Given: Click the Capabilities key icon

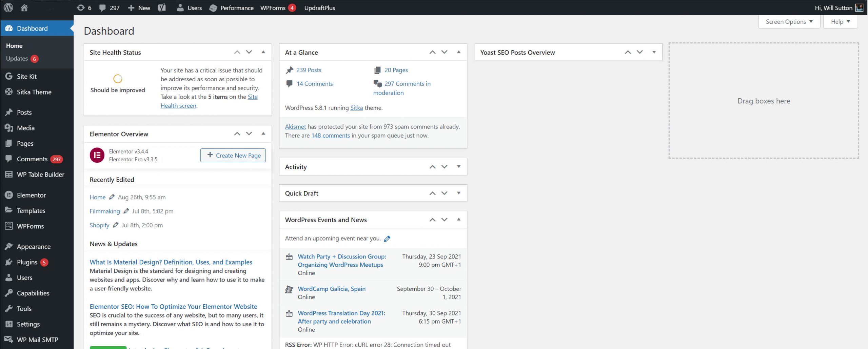Looking at the screenshot, I should [9, 293].
